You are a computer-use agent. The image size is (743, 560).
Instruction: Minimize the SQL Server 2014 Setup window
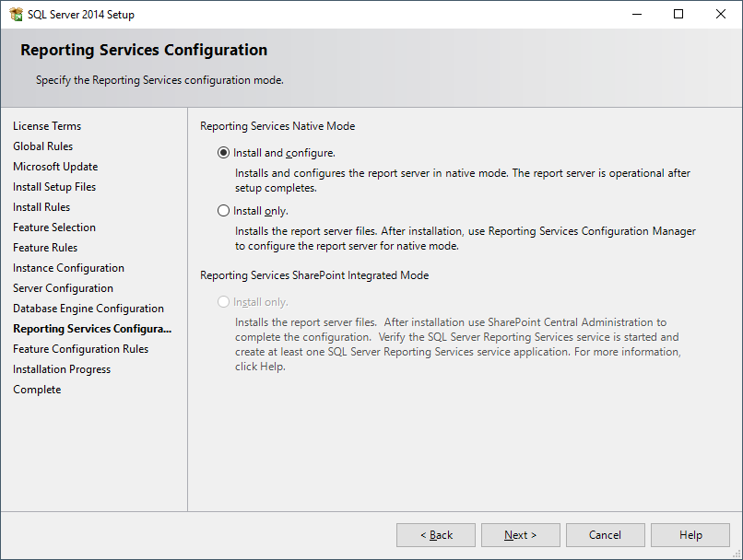[637, 14]
